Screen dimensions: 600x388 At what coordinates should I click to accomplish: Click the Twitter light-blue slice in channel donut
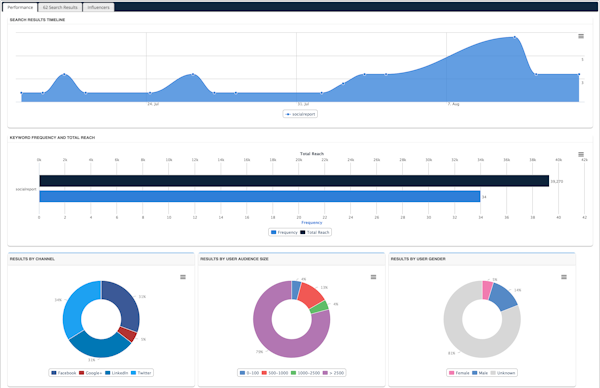tap(77, 306)
